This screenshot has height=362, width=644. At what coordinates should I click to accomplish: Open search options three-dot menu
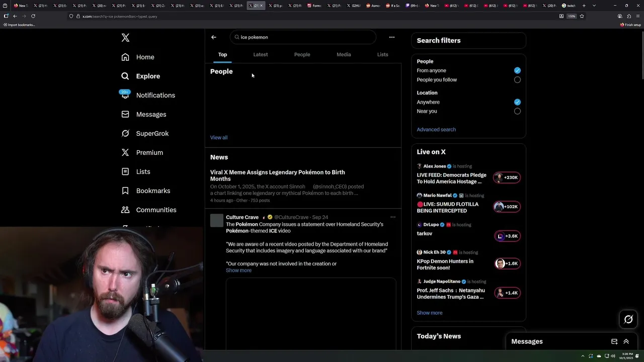(x=392, y=37)
